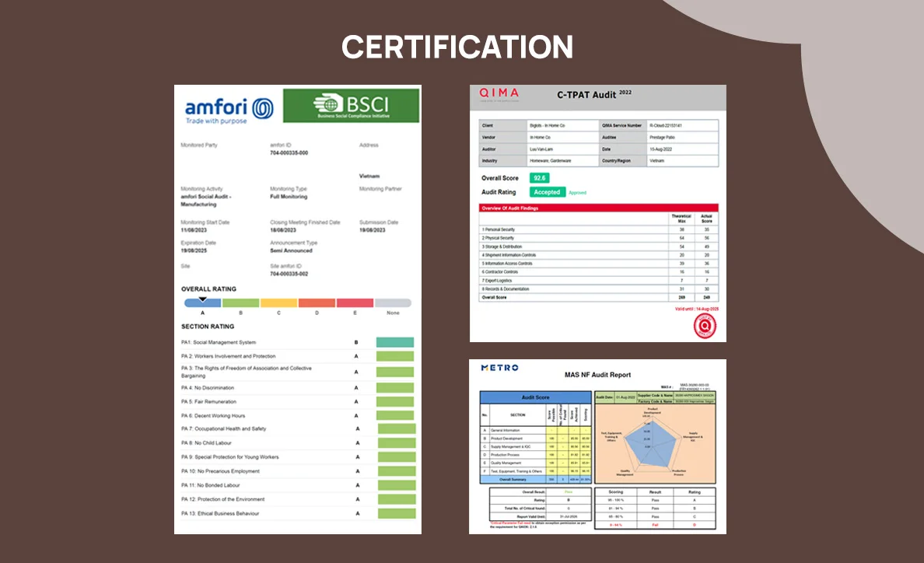Click the 7 Export Logistics row

[x=599, y=280]
